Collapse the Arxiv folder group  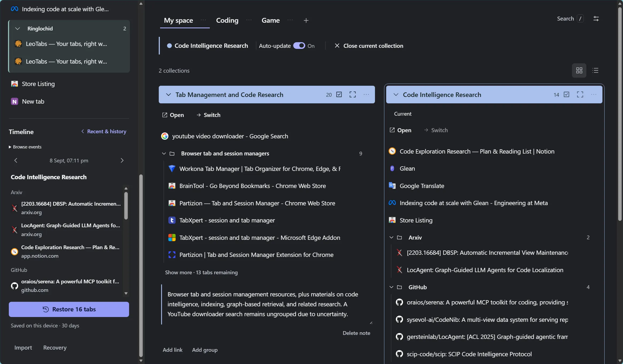[x=391, y=238]
